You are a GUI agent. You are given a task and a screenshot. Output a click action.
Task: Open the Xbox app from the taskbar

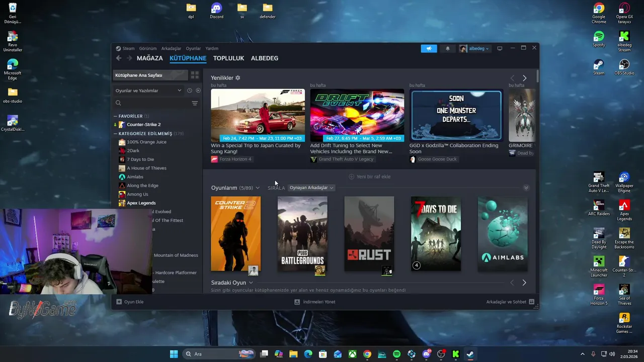click(x=353, y=354)
